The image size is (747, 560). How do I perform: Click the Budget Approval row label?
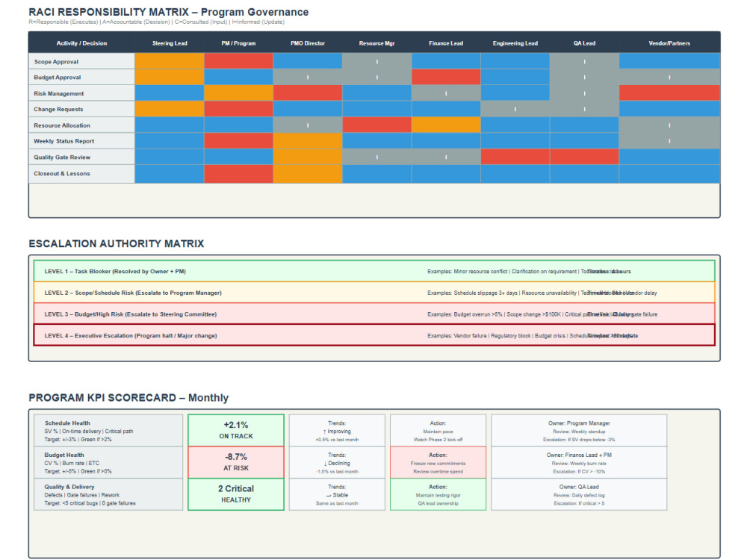[x=81, y=77]
